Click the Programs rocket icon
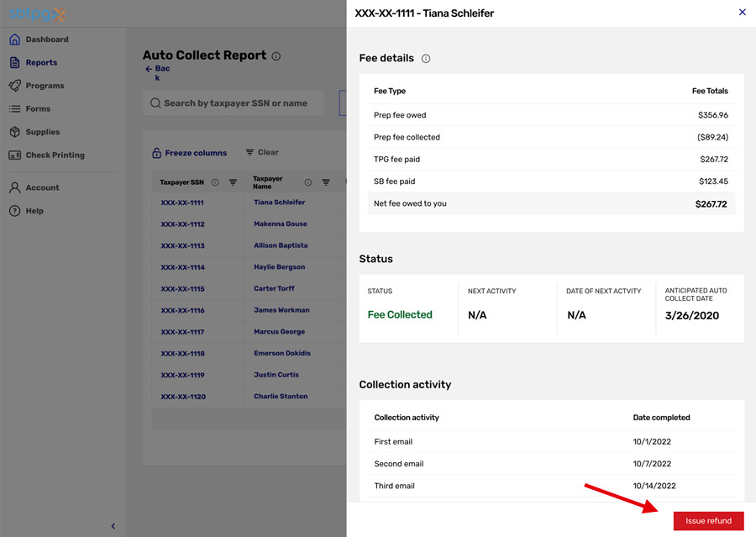 click(x=14, y=85)
